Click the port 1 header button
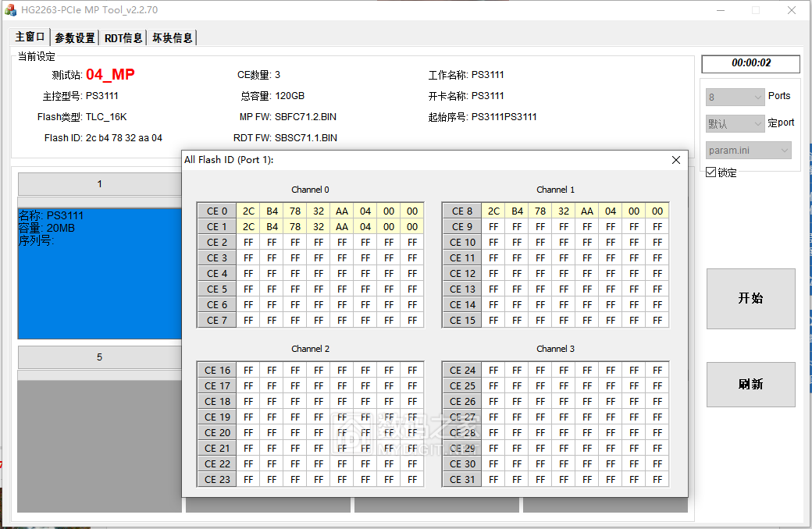The image size is (812, 529). 99,184
